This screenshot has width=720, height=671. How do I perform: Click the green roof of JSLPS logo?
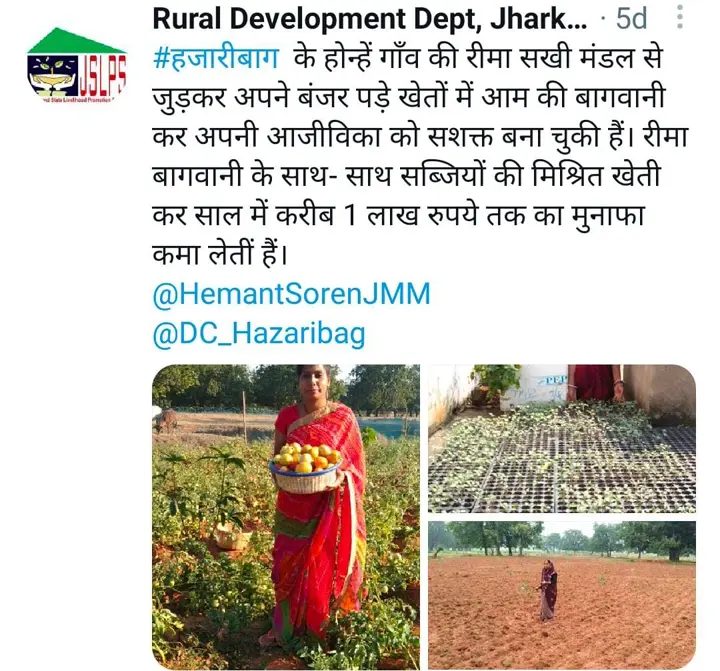click(x=73, y=41)
